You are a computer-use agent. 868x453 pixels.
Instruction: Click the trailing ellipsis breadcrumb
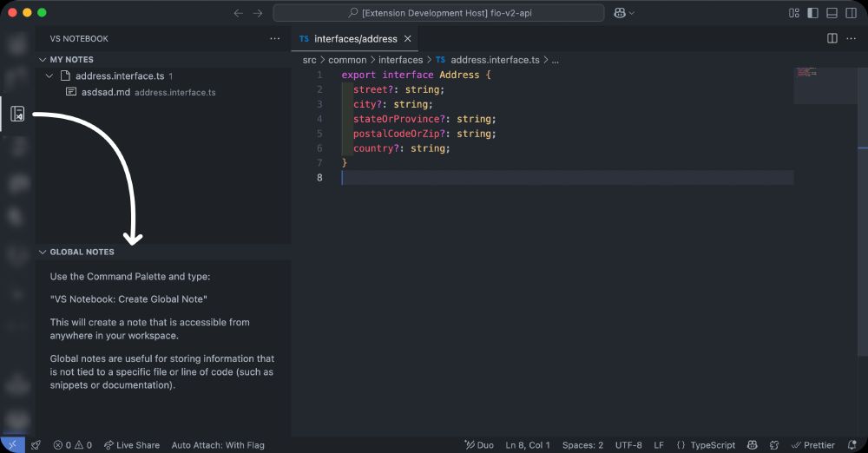(x=556, y=60)
